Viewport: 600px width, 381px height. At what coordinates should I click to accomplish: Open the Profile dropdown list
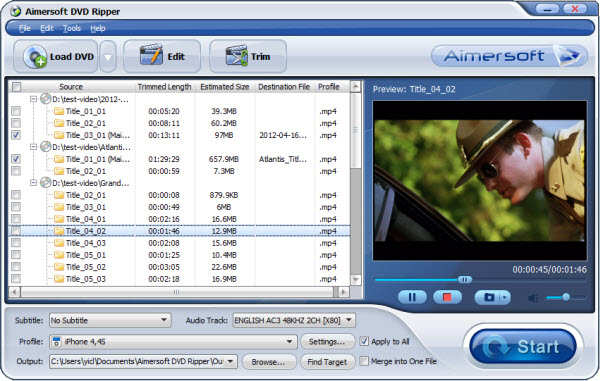tap(290, 342)
